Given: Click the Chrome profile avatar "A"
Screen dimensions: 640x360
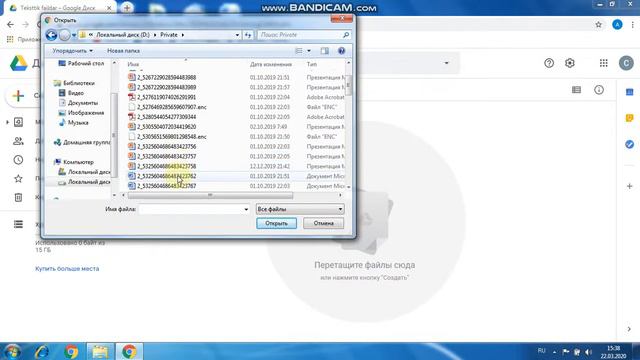Looking at the screenshot, I should [617, 24].
